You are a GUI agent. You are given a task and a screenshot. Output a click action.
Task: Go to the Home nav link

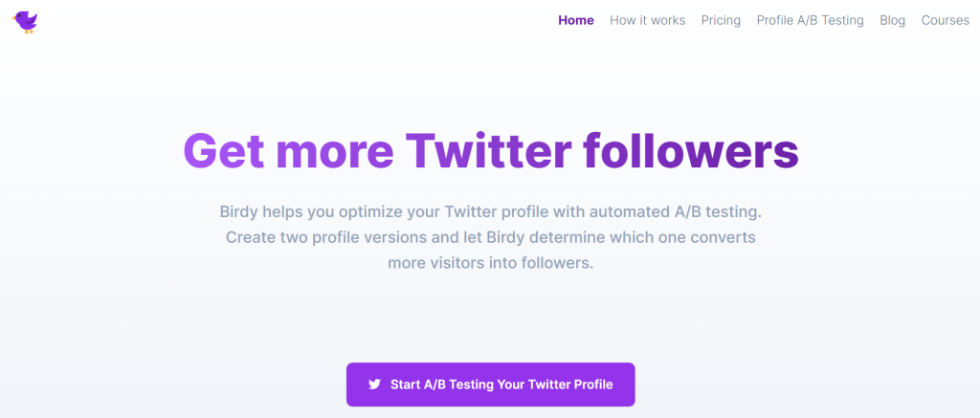pos(576,20)
